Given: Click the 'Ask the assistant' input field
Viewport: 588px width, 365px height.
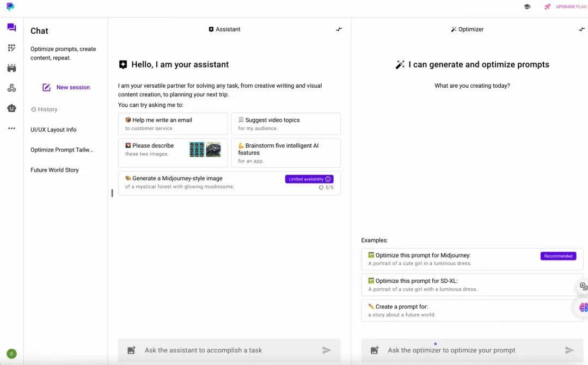Looking at the screenshot, I should tap(229, 350).
